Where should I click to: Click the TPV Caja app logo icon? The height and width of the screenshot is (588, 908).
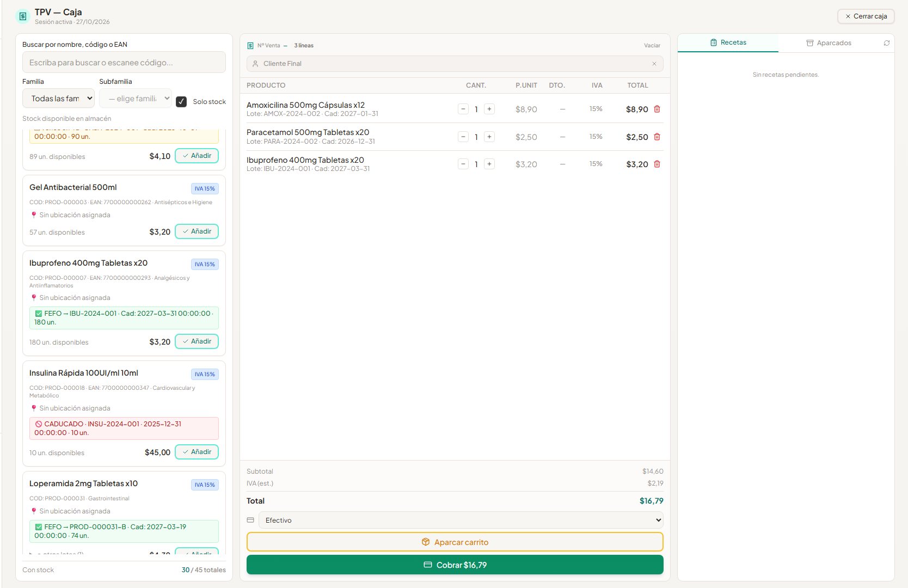[x=23, y=16]
